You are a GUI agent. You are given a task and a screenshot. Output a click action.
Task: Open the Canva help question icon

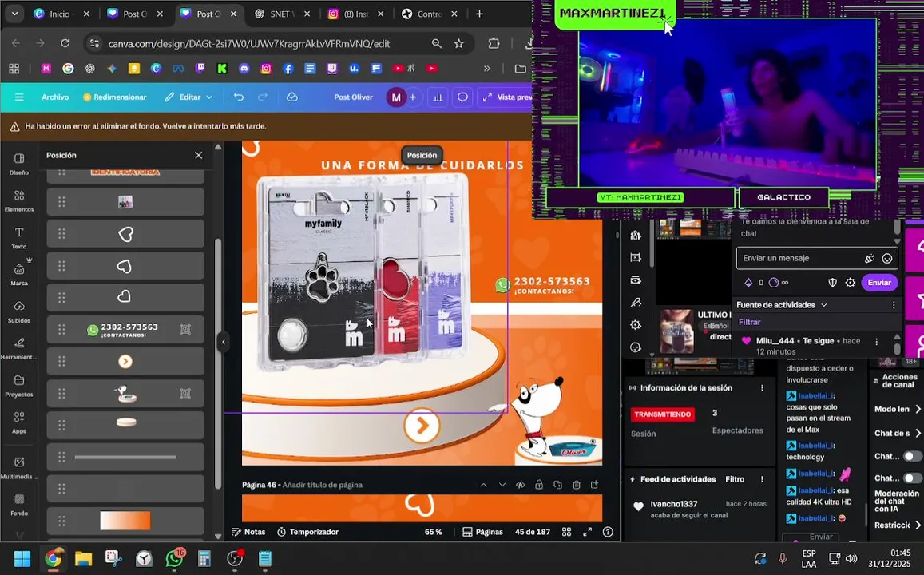click(x=608, y=532)
